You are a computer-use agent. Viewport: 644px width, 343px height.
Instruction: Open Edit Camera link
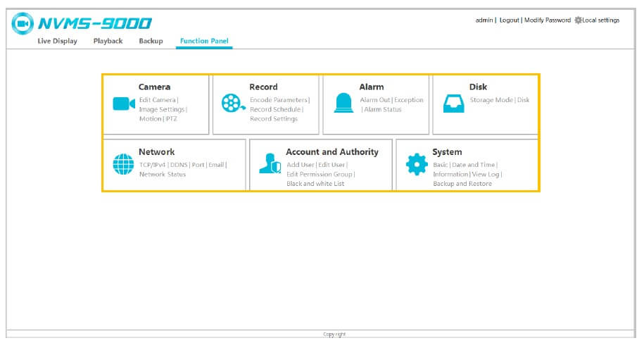(x=157, y=100)
